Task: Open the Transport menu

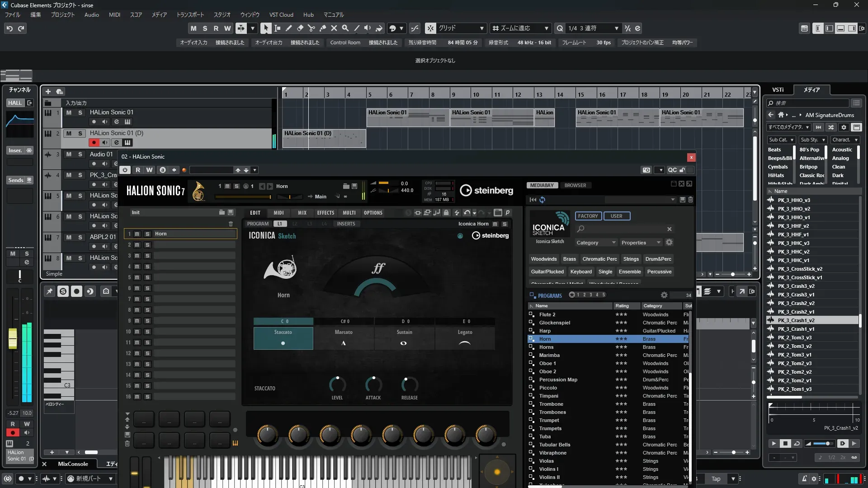Action: [190, 15]
